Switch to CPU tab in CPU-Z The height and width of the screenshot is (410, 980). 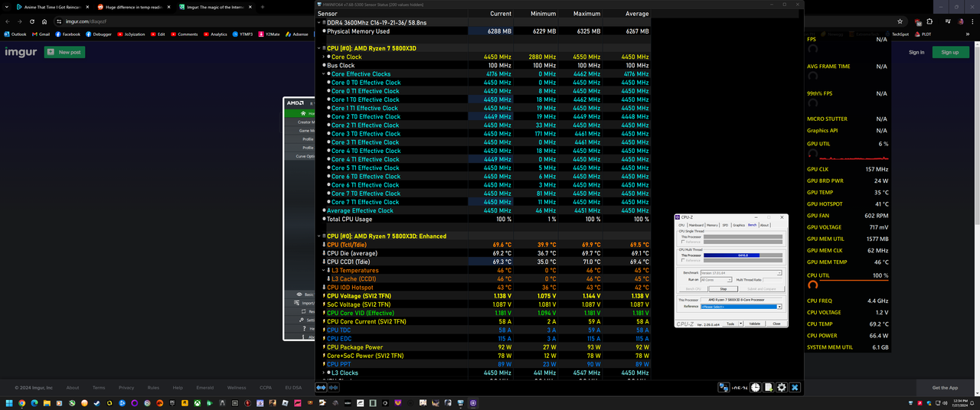coord(681,225)
